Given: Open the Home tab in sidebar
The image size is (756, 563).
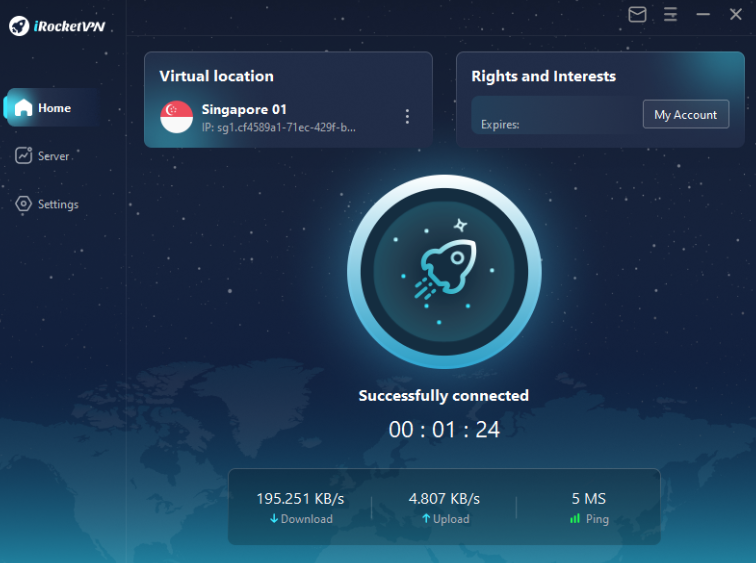Looking at the screenshot, I should coord(53,107).
